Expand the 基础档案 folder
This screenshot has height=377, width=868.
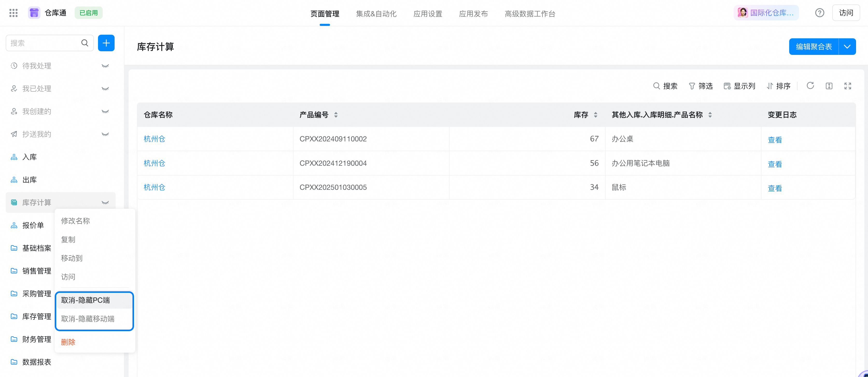[36, 248]
